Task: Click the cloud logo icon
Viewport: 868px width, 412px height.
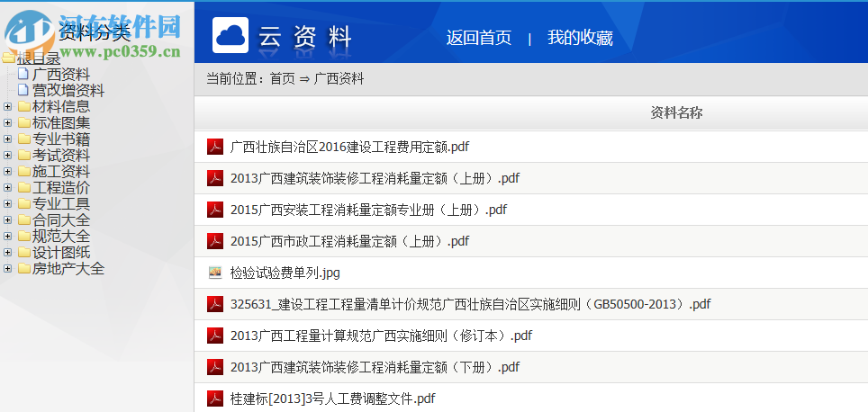Action: 231,35
